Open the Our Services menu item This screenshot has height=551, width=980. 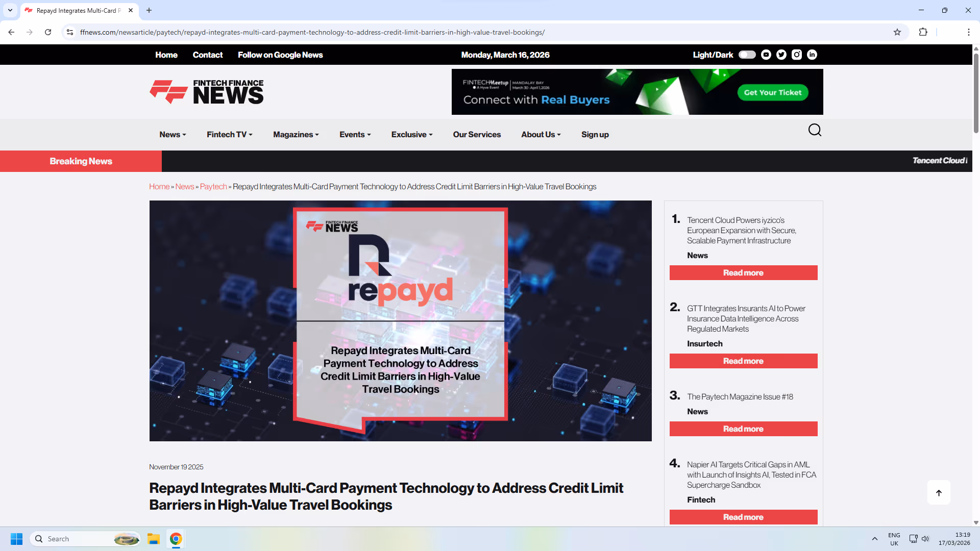point(477,135)
